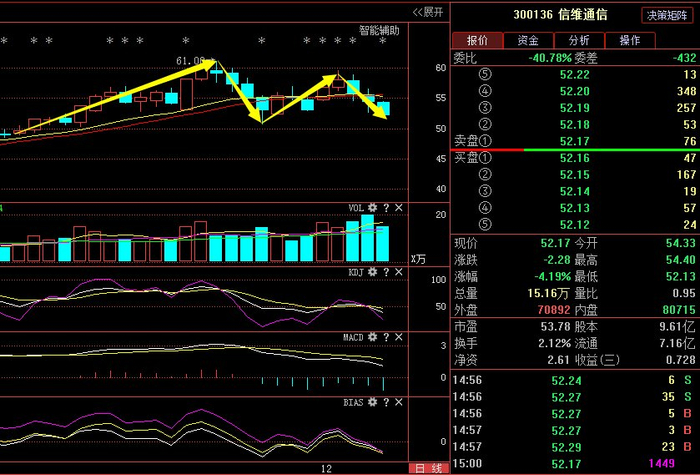700x475 pixels.
Task: Close the BIAS indicator panel
Action: click(398, 401)
